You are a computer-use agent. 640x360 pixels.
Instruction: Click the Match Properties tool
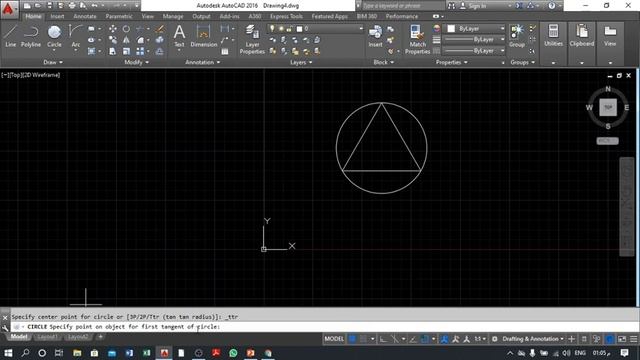pos(417,40)
